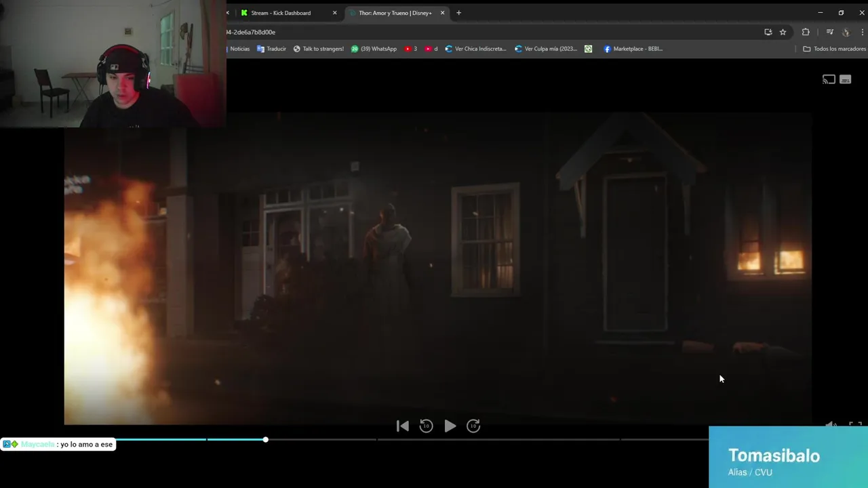The height and width of the screenshot is (488, 868).
Task: Open YouTube bookmark labeled 3
Action: (410, 49)
